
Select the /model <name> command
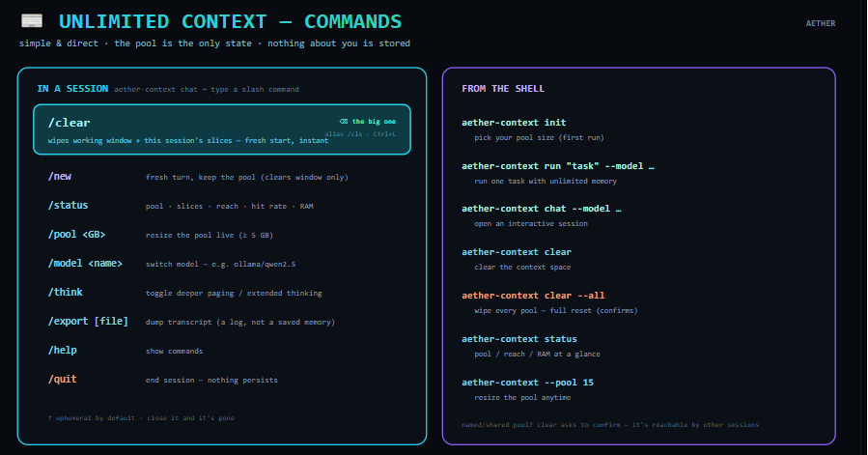point(85,264)
